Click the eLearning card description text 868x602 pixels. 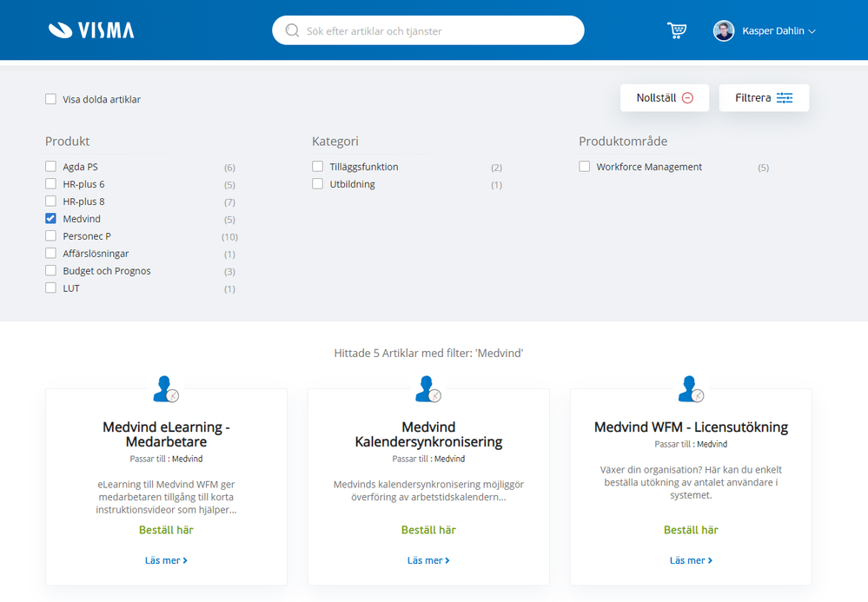pos(166,497)
